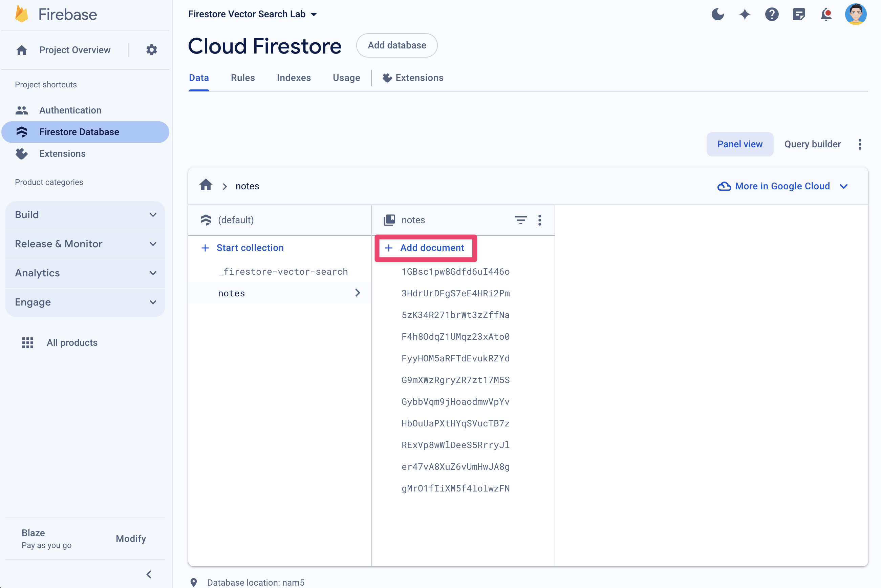Select the Query builder view toggle
The width and height of the screenshot is (881, 588).
tap(813, 144)
